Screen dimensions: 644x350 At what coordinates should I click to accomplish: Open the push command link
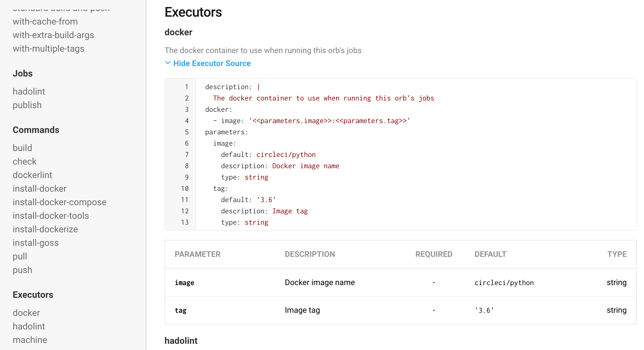click(22, 270)
